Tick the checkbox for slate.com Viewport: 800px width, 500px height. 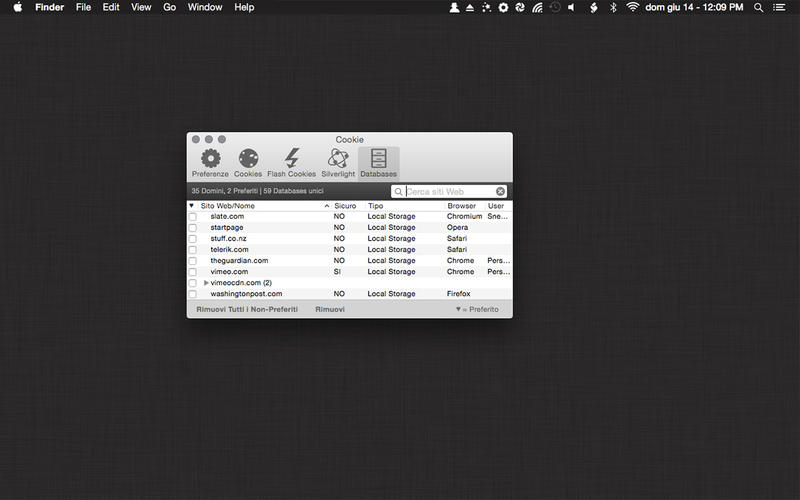(x=193, y=217)
